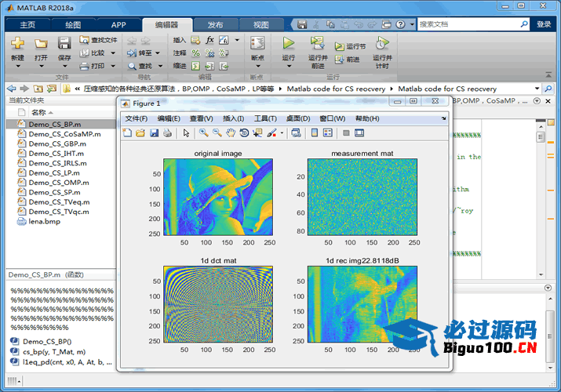Switch to the Plots (绘图) tab

point(73,24)
